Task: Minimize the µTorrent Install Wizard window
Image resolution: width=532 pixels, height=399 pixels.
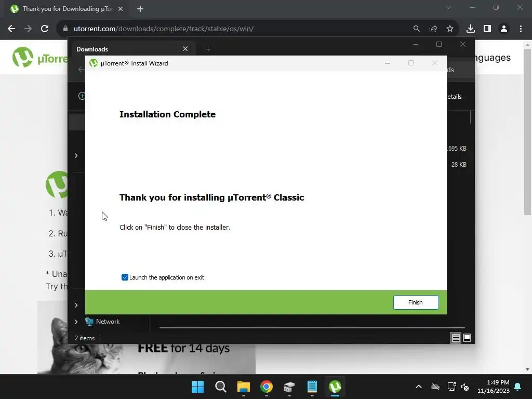Action: pos(388,63)
